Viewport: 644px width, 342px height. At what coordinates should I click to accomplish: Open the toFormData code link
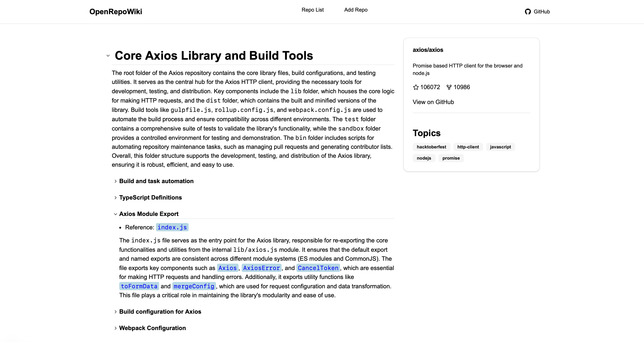pos(139,286)
